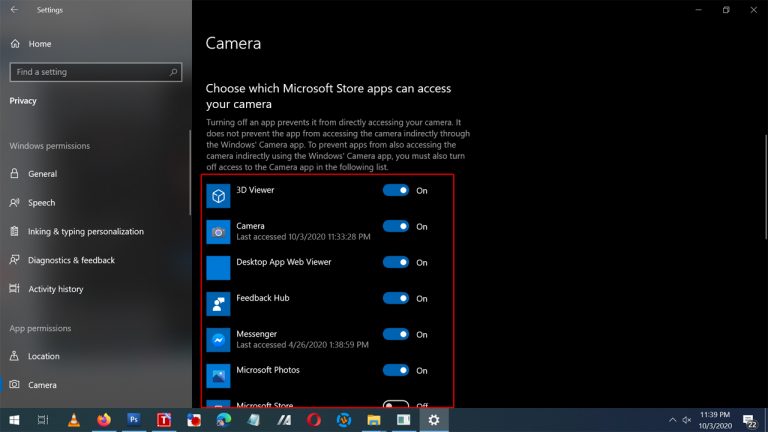The height and width of the screenshot is (432, 768).
Task: Turn off camera access for 3D Viewer
Action: [396, 190]
